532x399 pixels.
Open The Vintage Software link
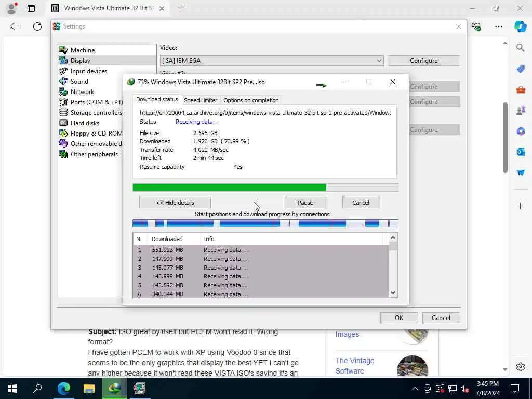(354, 365)
